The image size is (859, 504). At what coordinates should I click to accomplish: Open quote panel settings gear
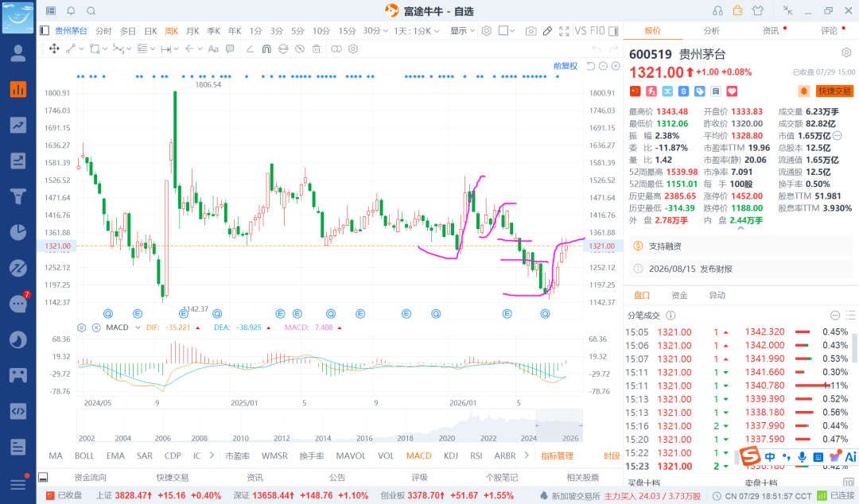[x=846, y=52]
